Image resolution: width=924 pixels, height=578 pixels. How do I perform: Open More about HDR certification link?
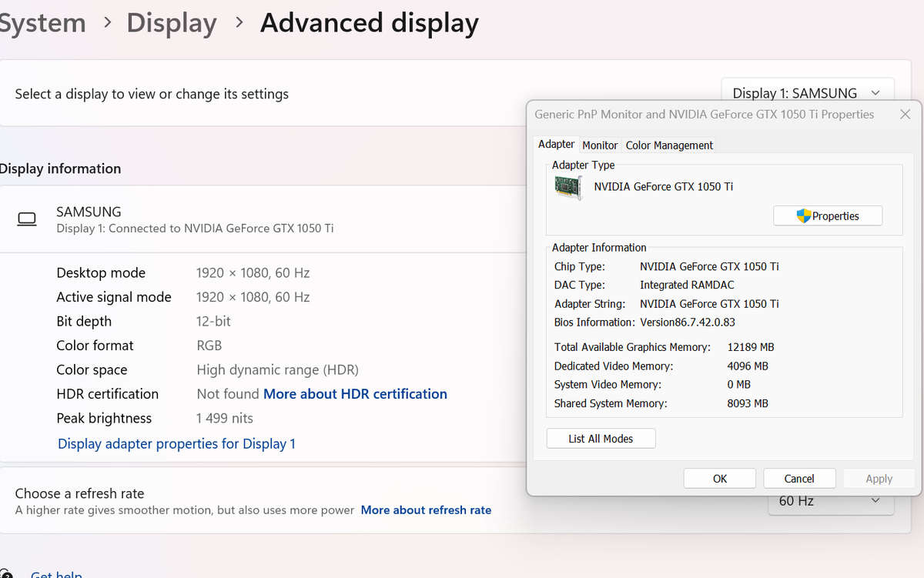coord(355,394)
